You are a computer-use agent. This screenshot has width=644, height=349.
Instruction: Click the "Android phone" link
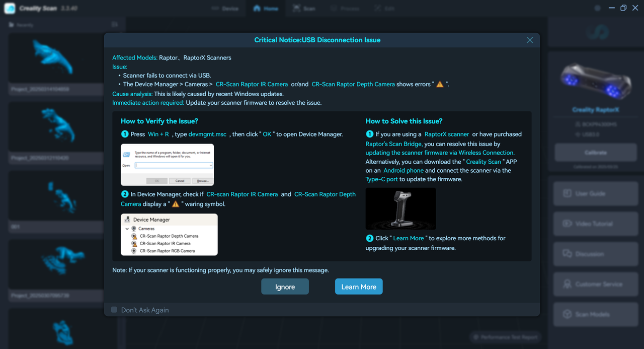click(x=404, y=171)
